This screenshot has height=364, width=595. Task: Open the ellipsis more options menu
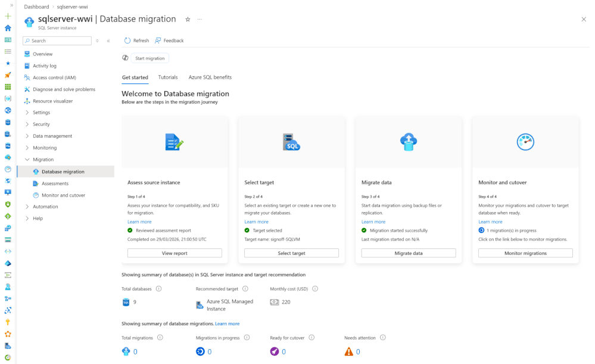coord(200,19)
